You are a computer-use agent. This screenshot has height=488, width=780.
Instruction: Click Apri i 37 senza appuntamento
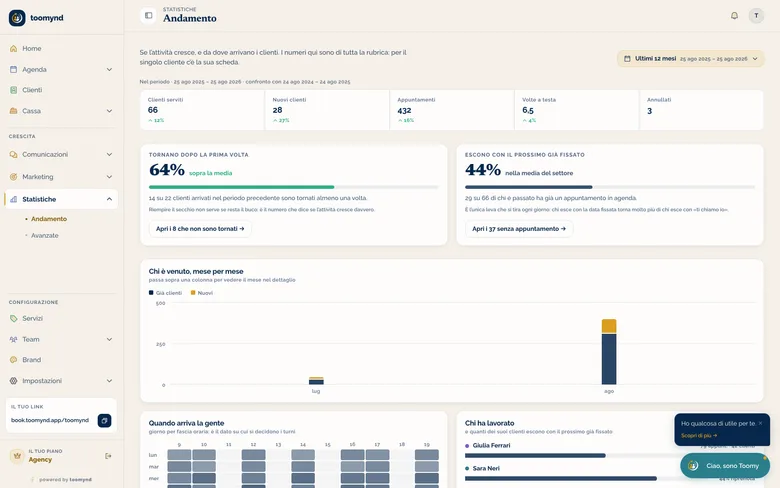point(519,229)
